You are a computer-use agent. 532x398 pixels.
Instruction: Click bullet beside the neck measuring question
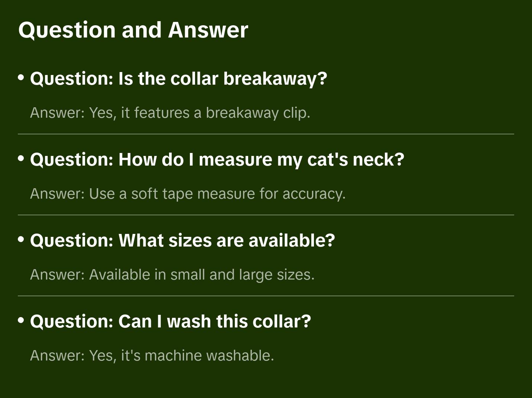click(21, 159)
